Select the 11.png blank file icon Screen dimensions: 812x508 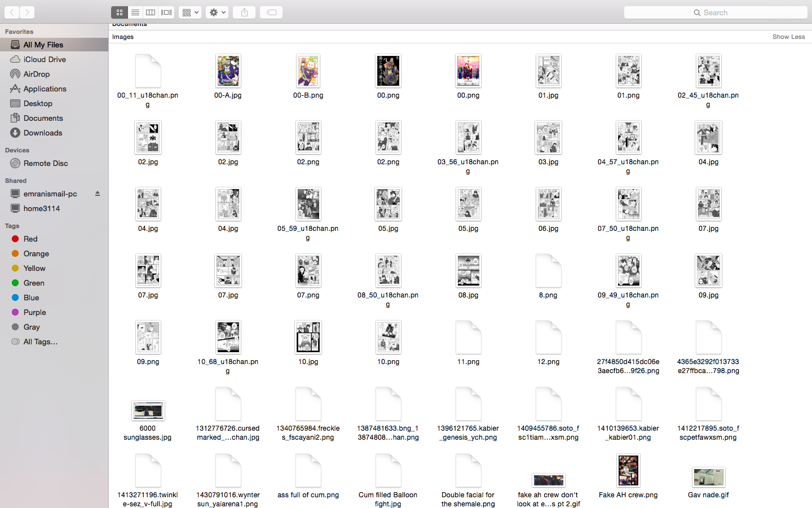tap(468, 337)
